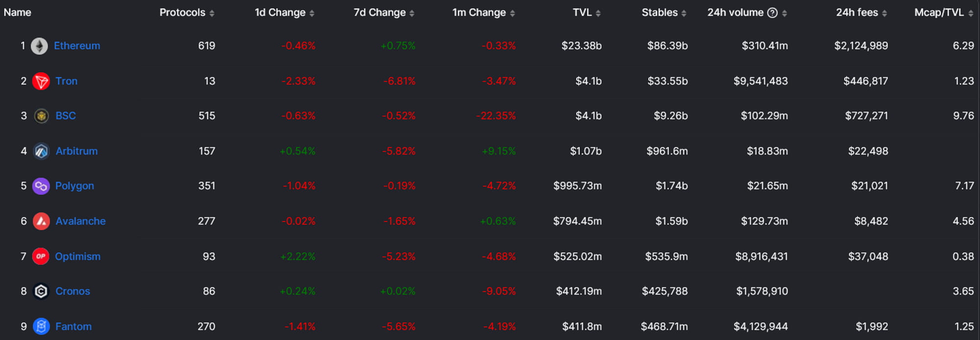The image size is (980, 340).
Task: Sort by Stables column header
Action: point(664,13)
